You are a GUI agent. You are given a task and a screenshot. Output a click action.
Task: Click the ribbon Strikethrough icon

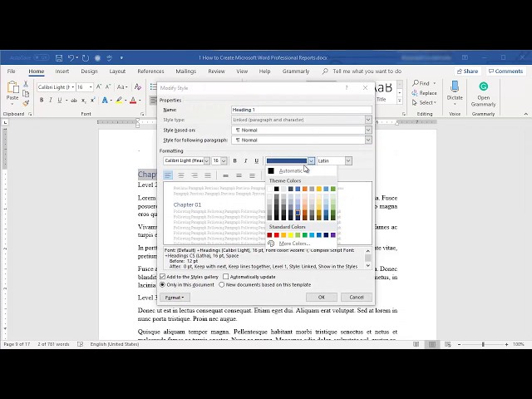coord(74,101)
